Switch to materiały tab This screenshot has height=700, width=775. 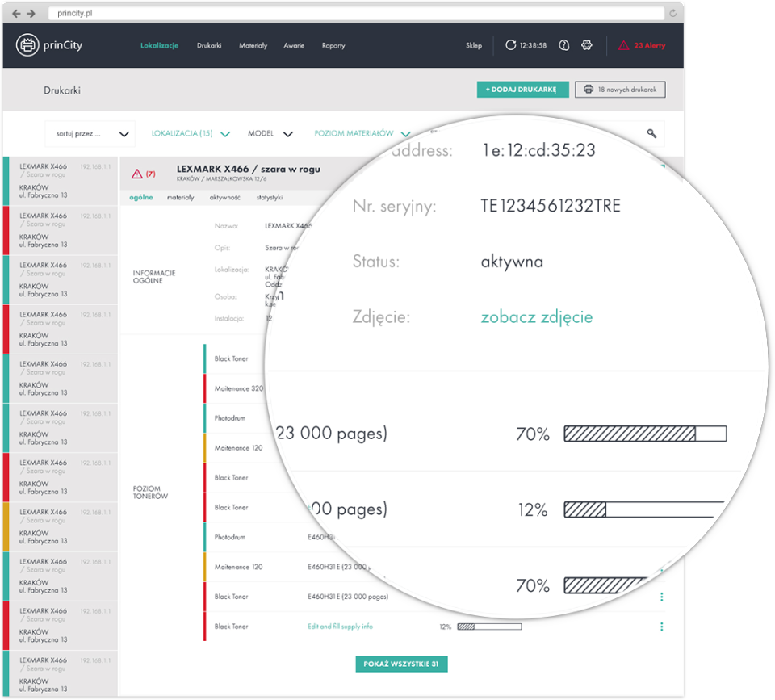(x=180, y=197)
